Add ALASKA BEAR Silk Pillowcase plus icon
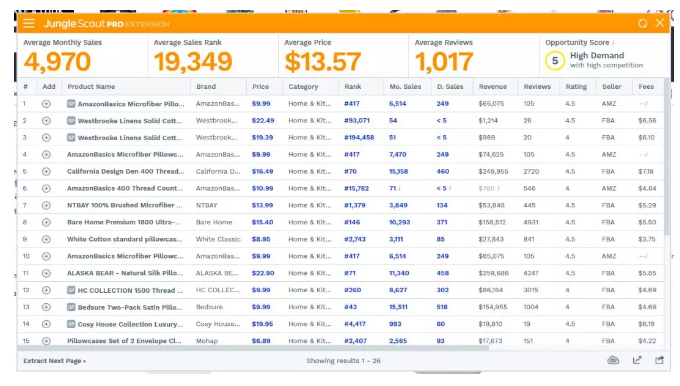Screen dimensions: 680x386 (x=46, y=274)
